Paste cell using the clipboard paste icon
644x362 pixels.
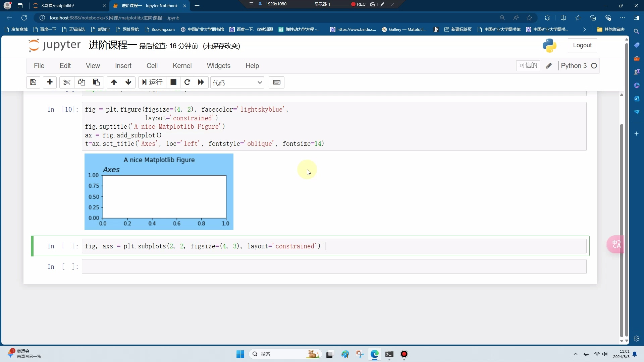pyautogui.click(x=96, y=82)
